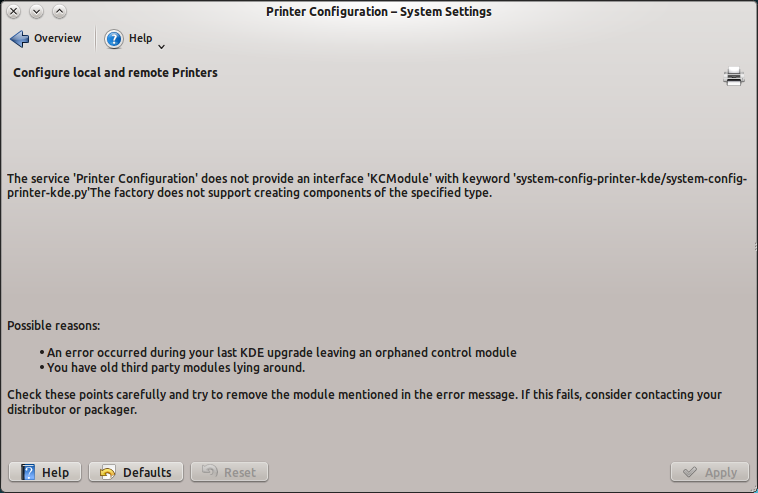Click the 'Possible reasons:' label
This screenshot has height=493, width=758.
[54, 326]
